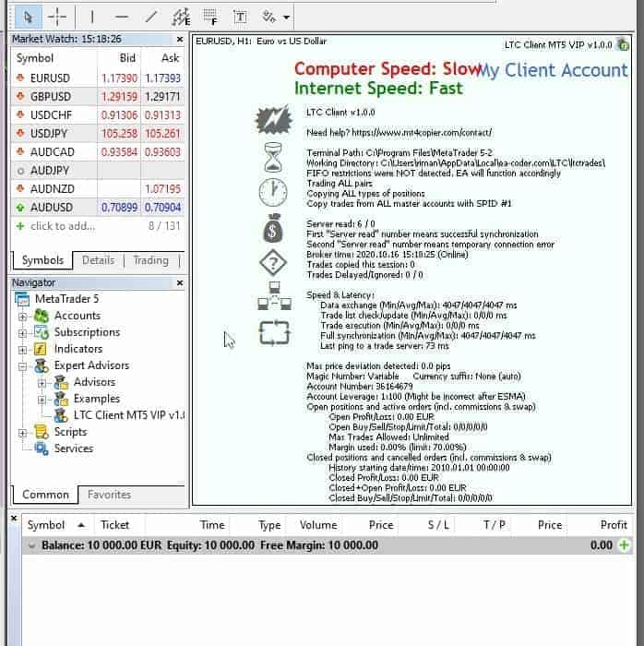Image resolution: width=644 pixels, height=646 pixels.
Task: Select the horizontal line tool
Action: click(122, 17)
